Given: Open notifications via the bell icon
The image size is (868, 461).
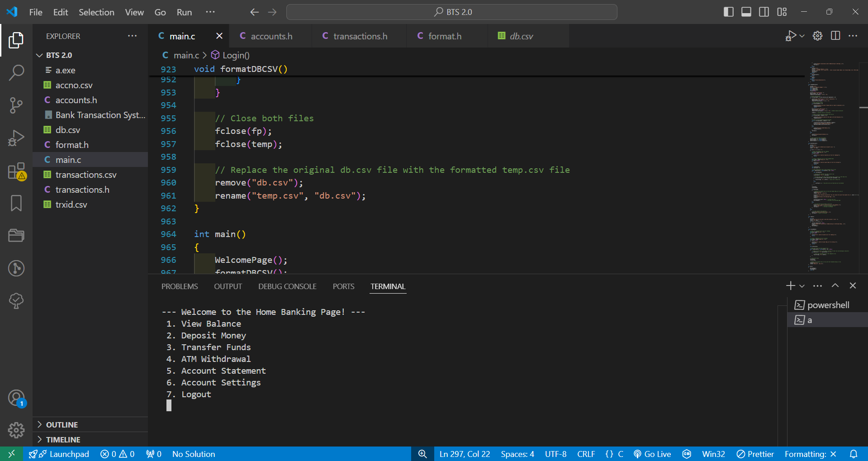Looking at the screenshot, I should [x=854, y=454].
